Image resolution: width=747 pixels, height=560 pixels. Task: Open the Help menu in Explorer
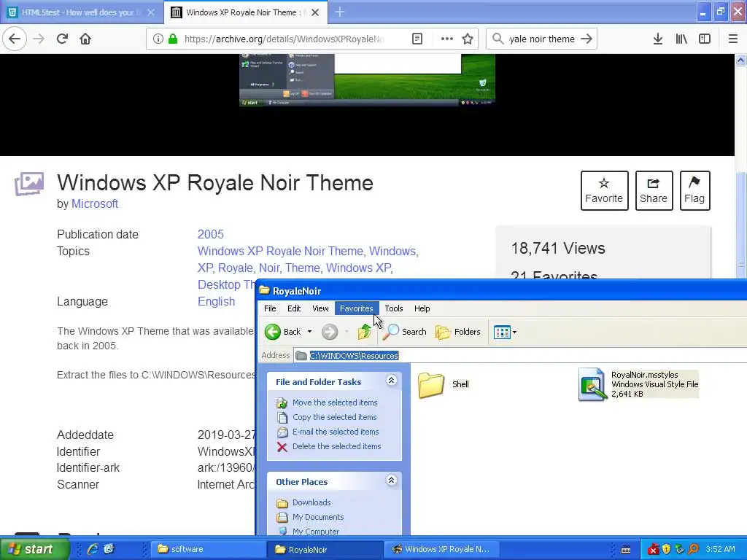[422, 308]
